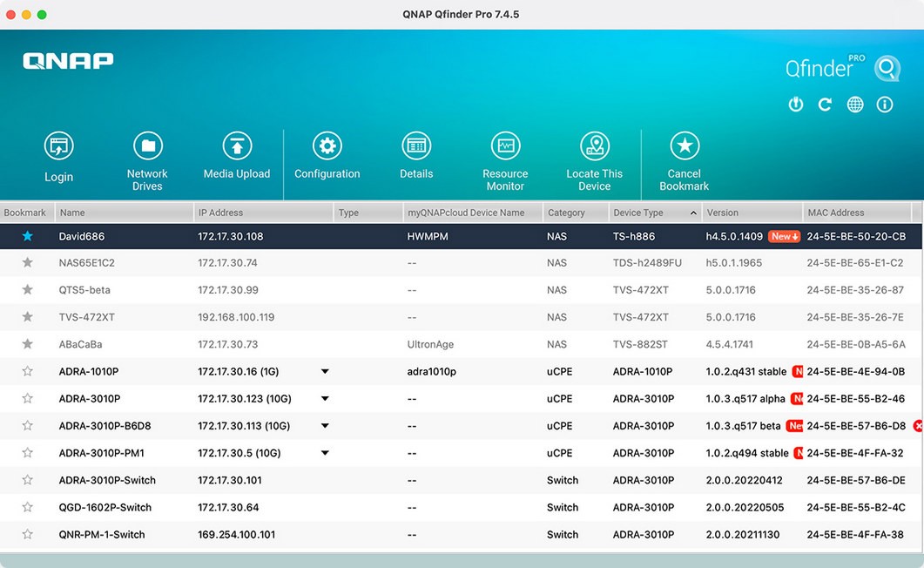Show device Details
Image resolution: width=924 pixels, height=568 pixels.
(416, 146)
